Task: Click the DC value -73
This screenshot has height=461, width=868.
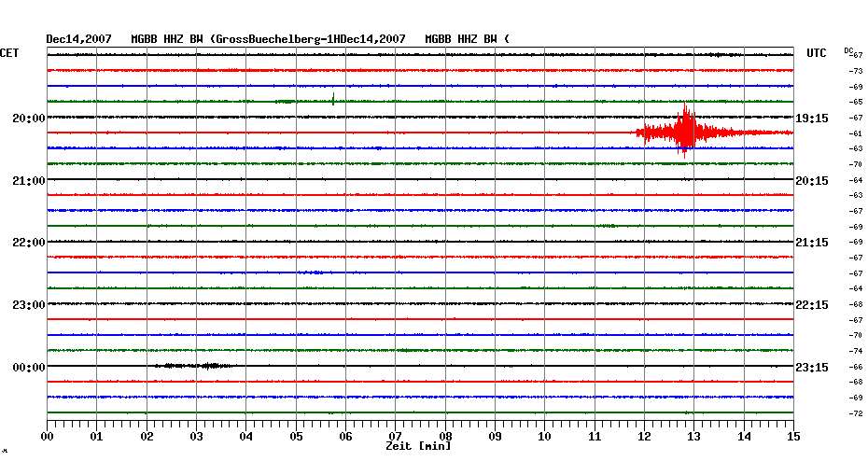Action: tap(856, 72)
